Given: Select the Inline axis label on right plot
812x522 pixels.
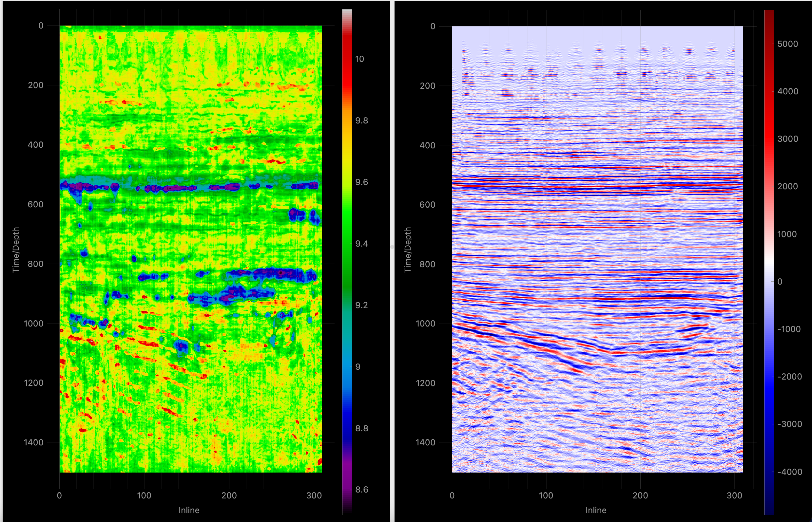Looking at the screenshot, I should pyautogui.click(x=597, y=510).
